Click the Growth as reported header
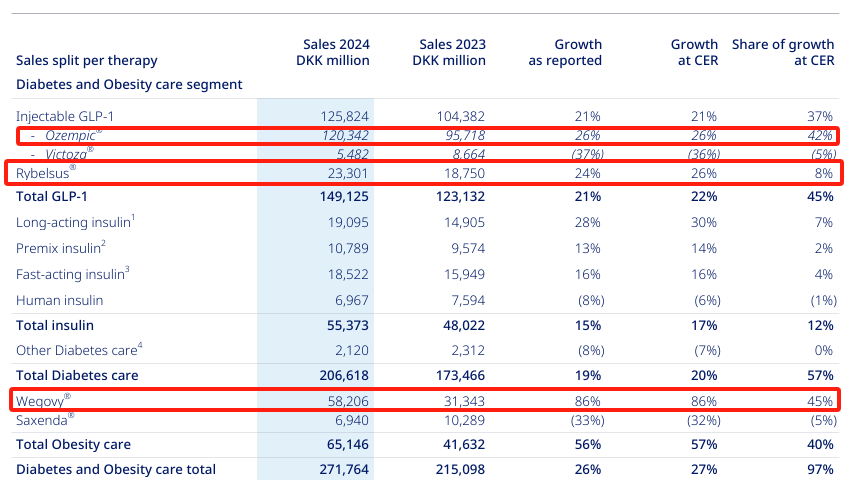The width and height of the screenshot is (862, 480). (x=565, y=52)
